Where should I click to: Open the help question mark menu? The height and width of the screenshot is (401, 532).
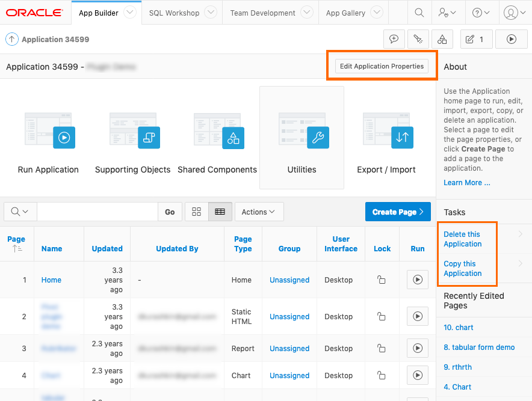pyautogui.click(x=481, y=13)
